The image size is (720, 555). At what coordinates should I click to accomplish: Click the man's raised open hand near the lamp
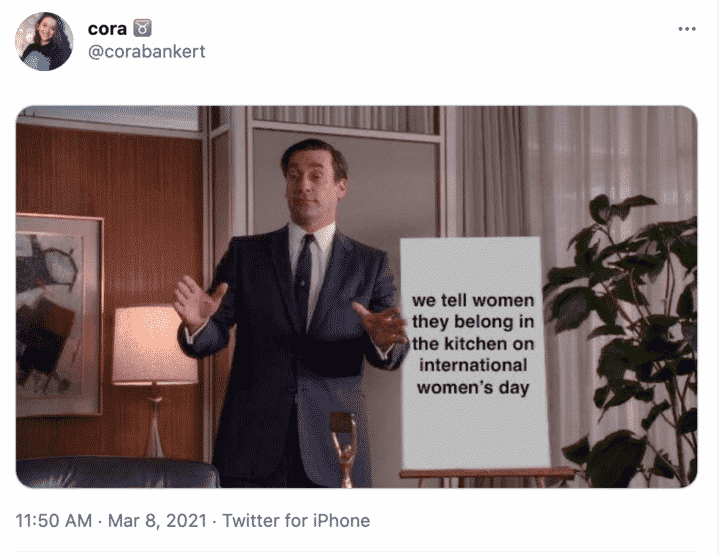coord(199,301)
